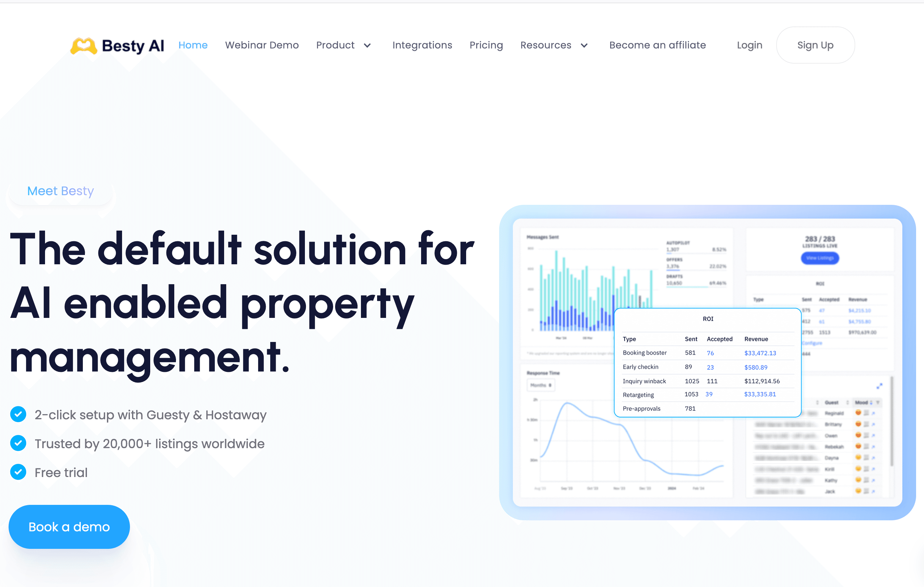Screen dimensions: 924x587
Task: Toggle the Login link
Action: tap(750, 46)
